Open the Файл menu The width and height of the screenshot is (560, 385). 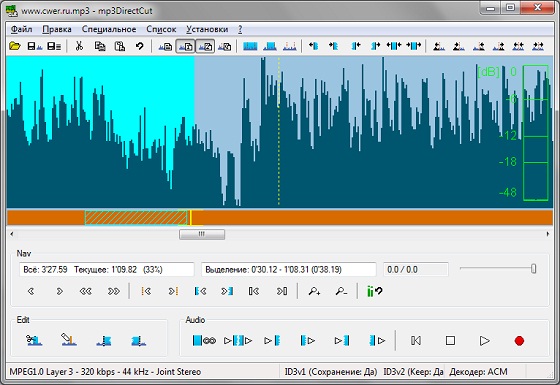tap(21, 29)
